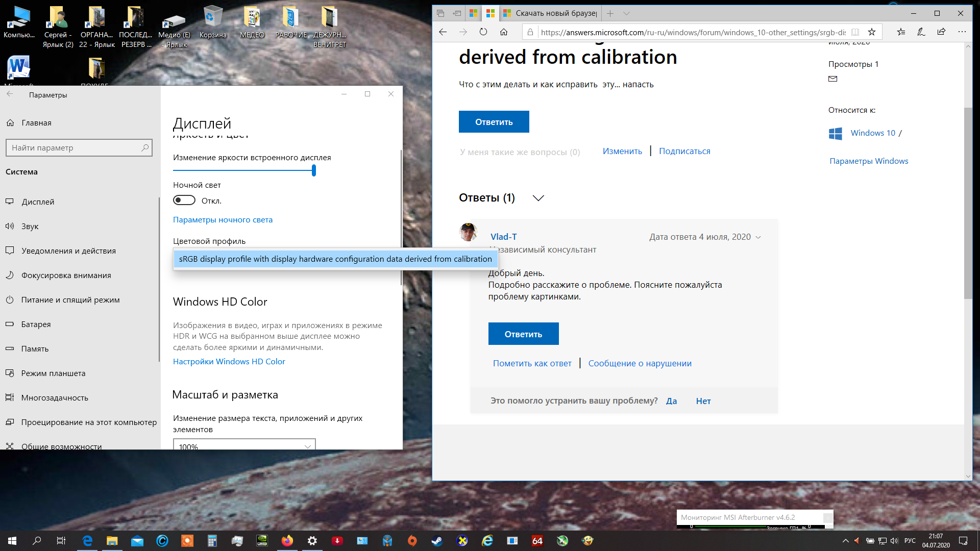Open Action Center notification icon
Screen dimensions: 980x551
click(x=963, y=541)
